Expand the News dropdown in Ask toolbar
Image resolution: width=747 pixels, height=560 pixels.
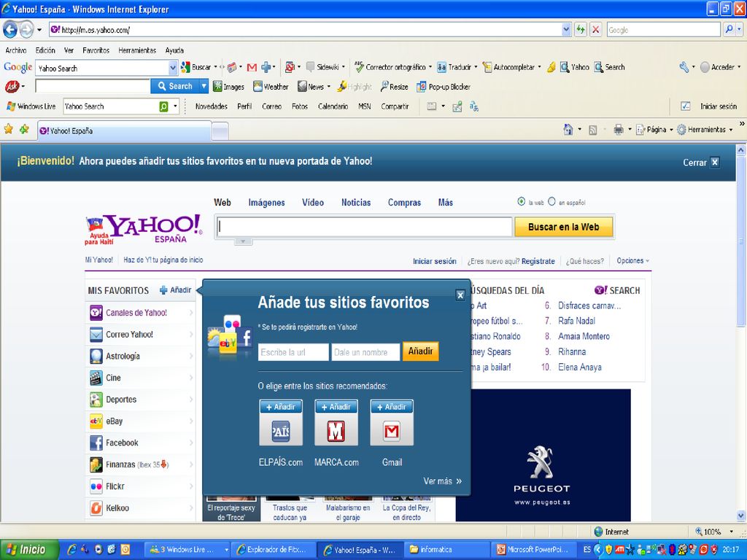point(329,87)
